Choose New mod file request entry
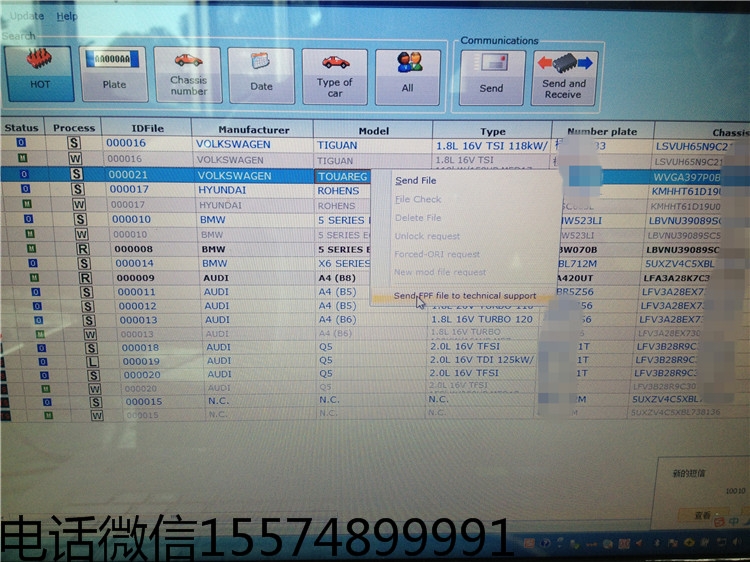 440,272
